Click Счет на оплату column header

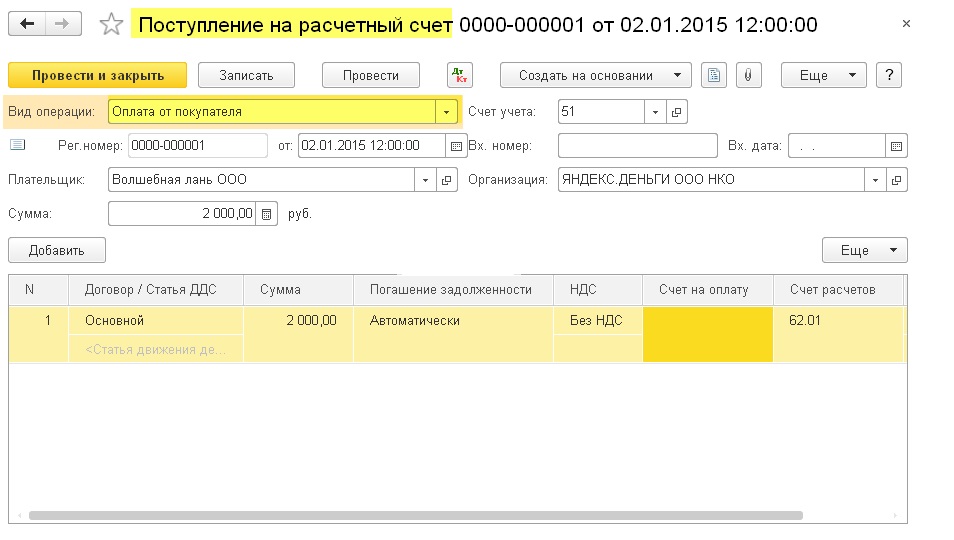click(x=708, y=290)
